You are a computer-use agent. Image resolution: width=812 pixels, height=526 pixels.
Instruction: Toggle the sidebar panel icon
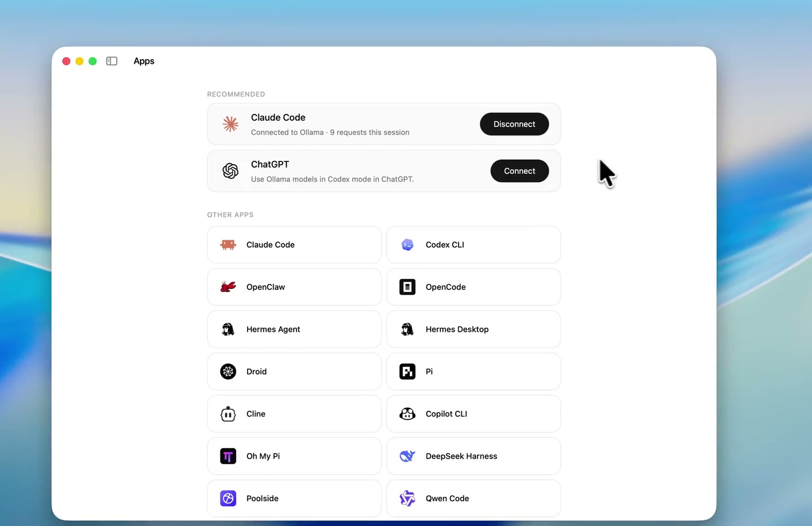point(112,61)
